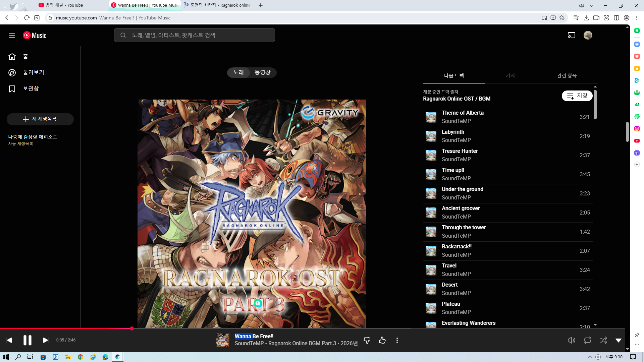This screenshot has width=644, height=362.
Task: Switch to the 동영상 video mode
Action: coord(262,72)
